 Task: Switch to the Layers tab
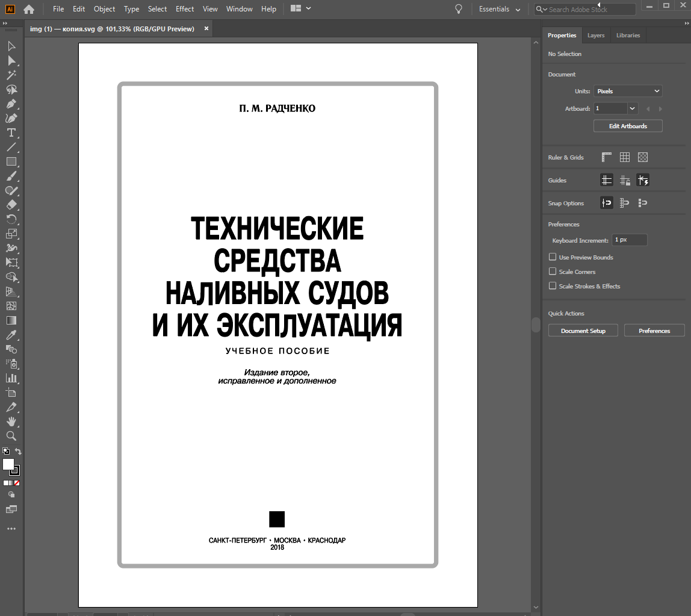pyautogui.click(x=596, y=36)
